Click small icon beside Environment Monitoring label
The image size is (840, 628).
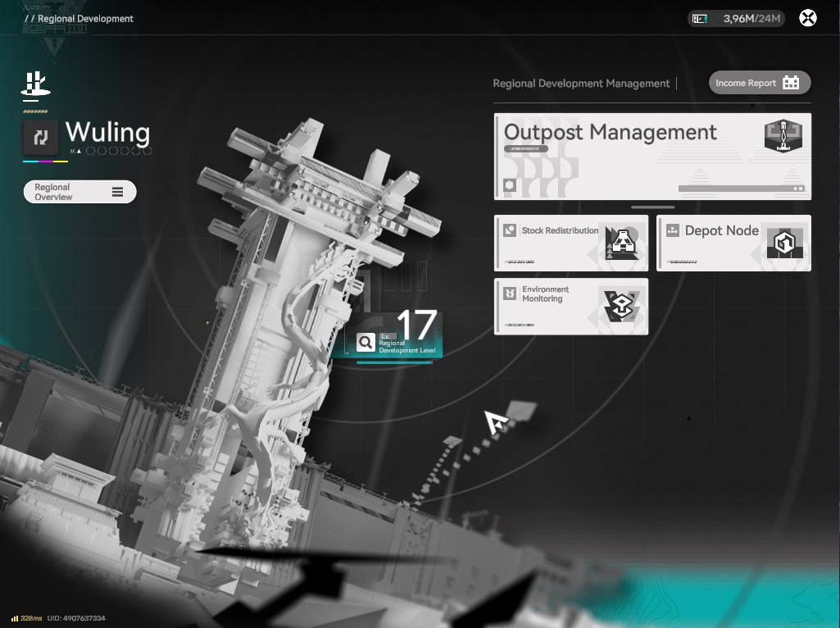[510, 294]
